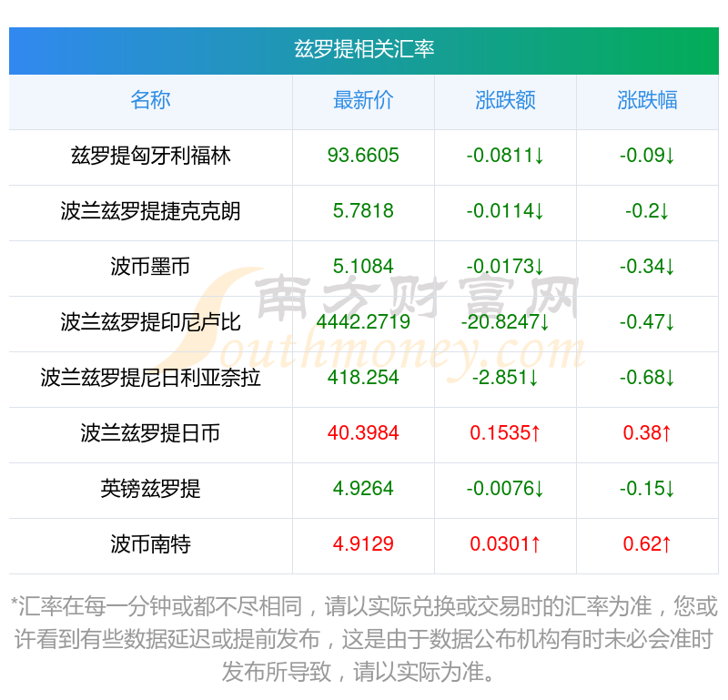Viewport: 728px width, 700px height.
Task: Click the price 4442.2719
Action: pyautogui.click(x=363, y=322)
